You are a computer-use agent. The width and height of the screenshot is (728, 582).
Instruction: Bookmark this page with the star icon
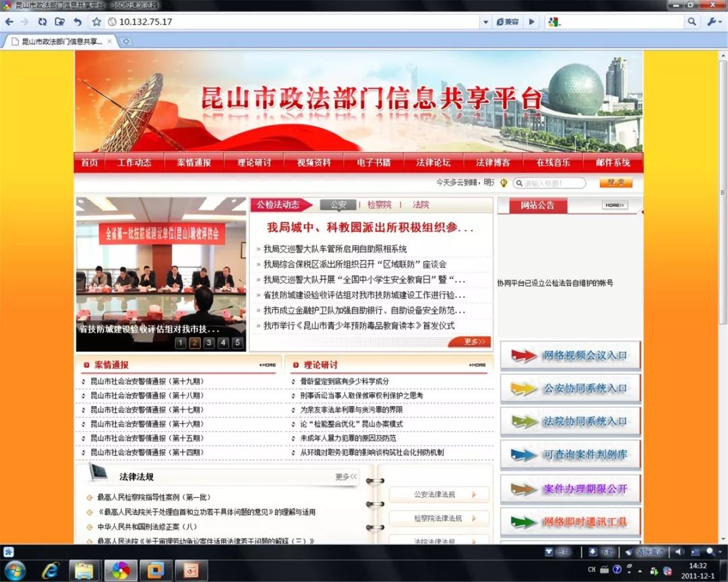pos(96,22)
